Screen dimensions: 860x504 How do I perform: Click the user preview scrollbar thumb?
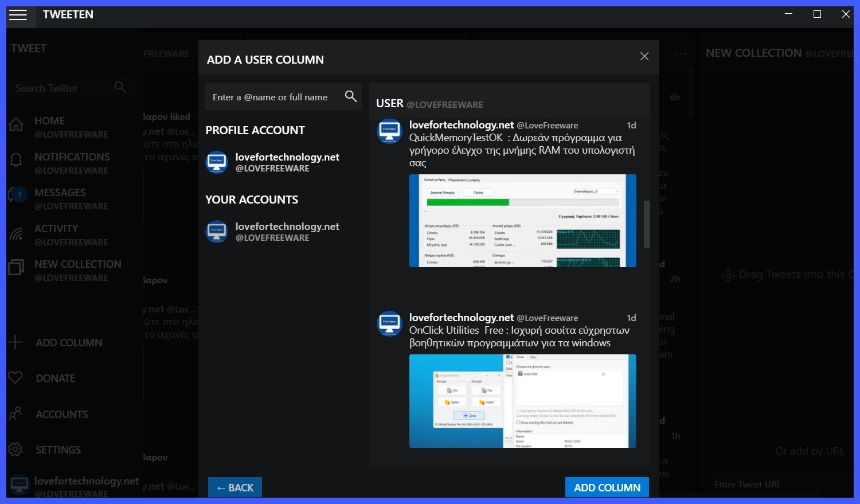pos(647,224)
